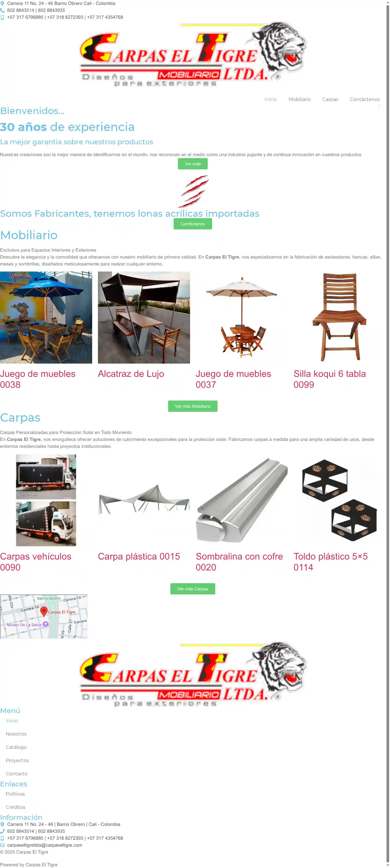This screenshot has height=868, width=390.
Task: Click the Ver más Carpas button
Action: [x=193, y=589]
